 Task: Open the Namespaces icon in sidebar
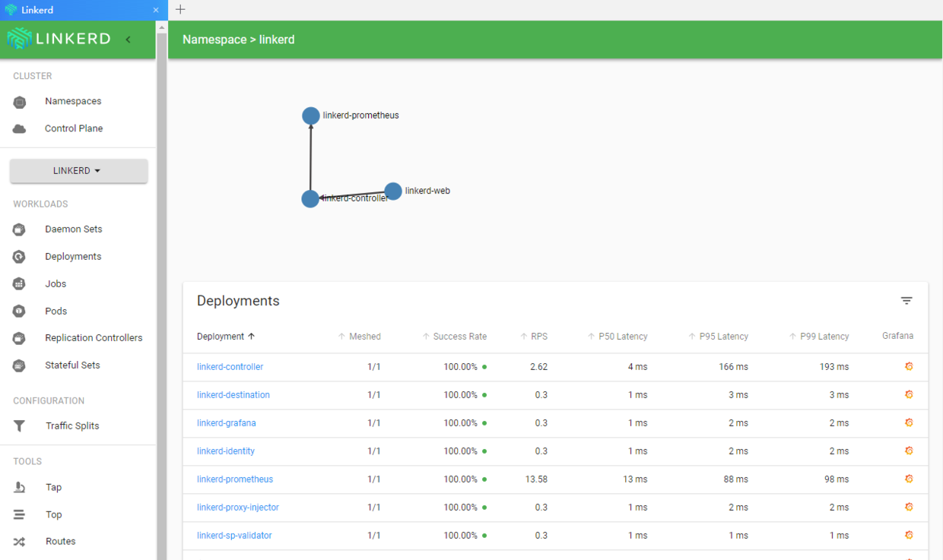20,102
